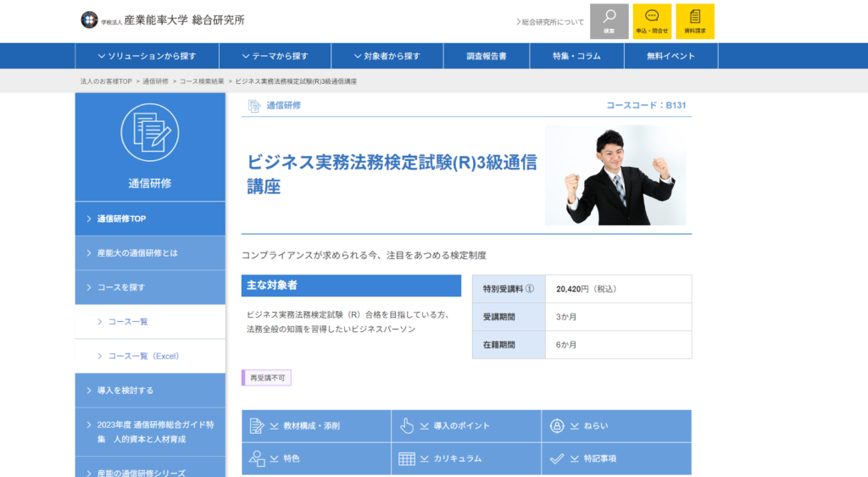
Task: Click the businessman course photo
Action: [x=615, y=175]
